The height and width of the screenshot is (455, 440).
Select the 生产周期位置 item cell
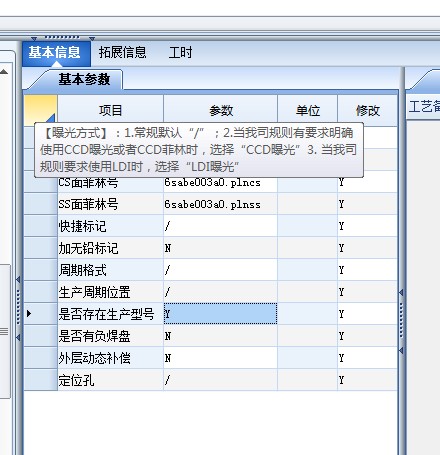pyautogui.click(x=110, y=292)
